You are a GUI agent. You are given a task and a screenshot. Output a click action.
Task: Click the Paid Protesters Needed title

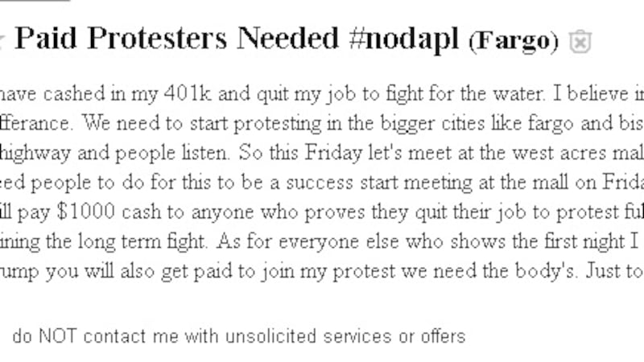(176, 38)
